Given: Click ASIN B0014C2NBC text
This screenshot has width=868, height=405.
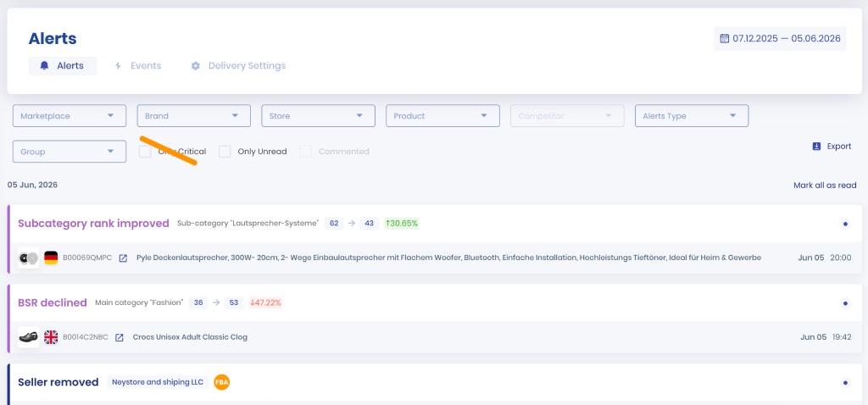Looking at the screenshot, I should pos(86,337).
